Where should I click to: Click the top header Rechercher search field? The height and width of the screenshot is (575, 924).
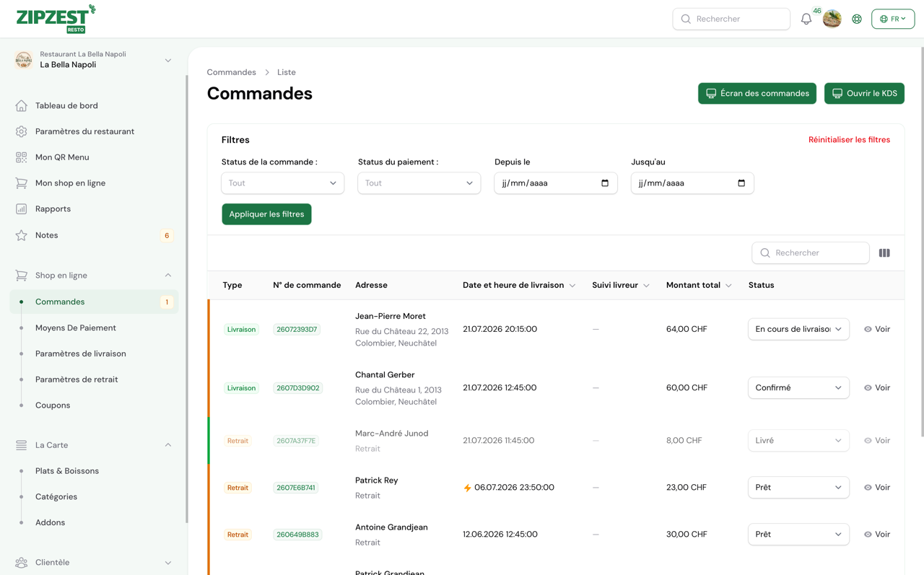click(x=731, y=19)
